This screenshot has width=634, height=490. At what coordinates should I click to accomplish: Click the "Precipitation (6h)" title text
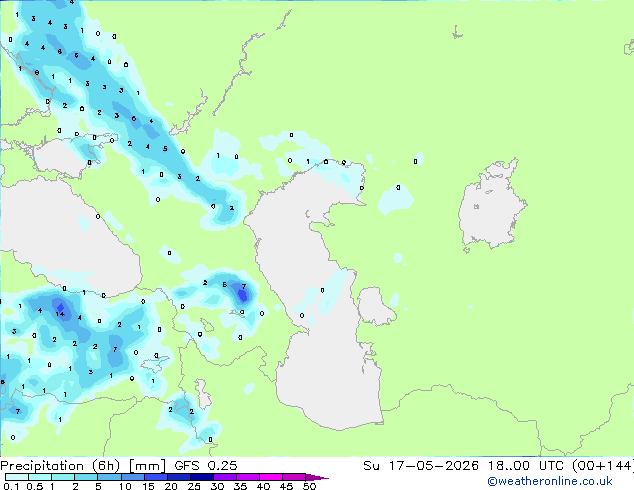click(60, 466)
